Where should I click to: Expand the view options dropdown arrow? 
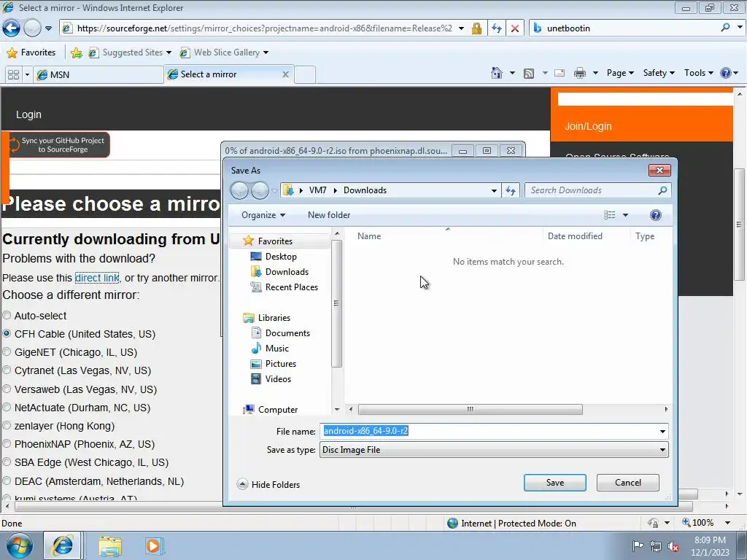coord(625,215)
